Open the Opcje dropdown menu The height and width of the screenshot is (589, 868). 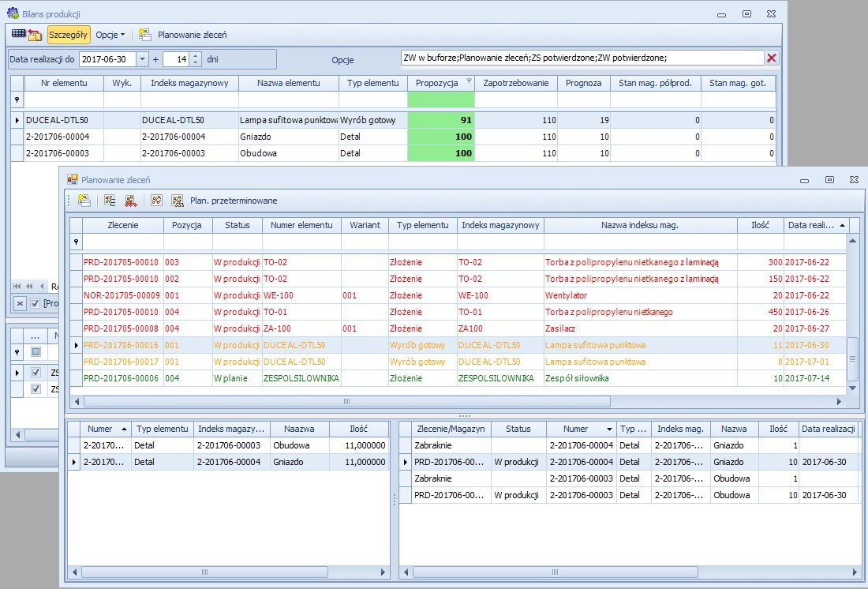(x=110, y=35)
